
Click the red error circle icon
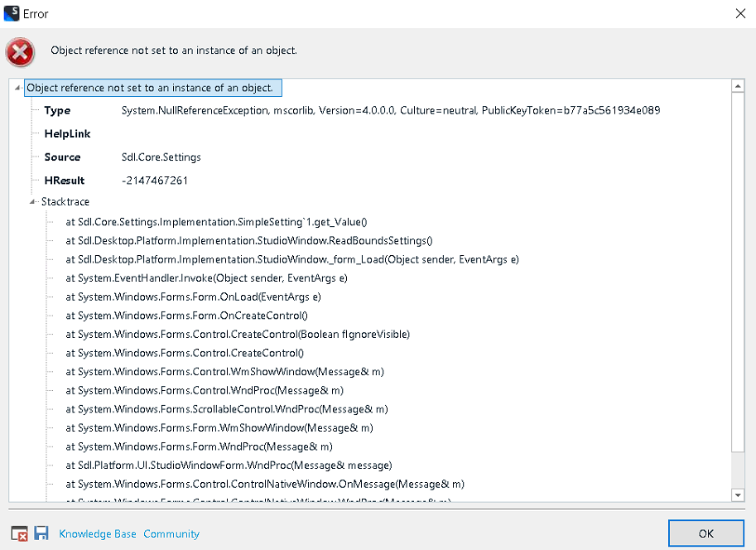point(19,51)
